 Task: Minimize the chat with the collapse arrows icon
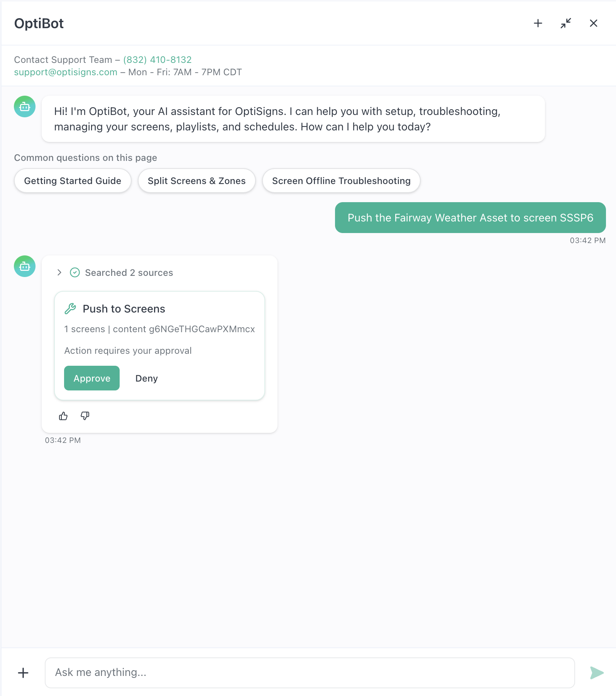click(565, 23)
